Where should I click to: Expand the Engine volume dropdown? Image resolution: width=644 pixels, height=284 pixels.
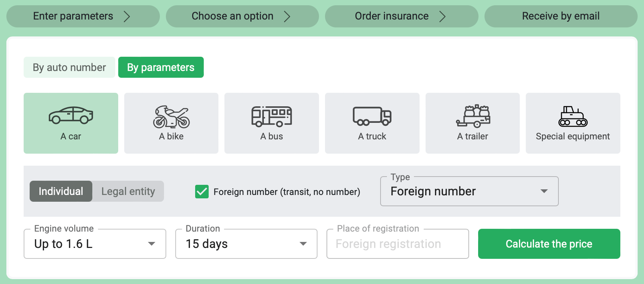click(95, 244)
